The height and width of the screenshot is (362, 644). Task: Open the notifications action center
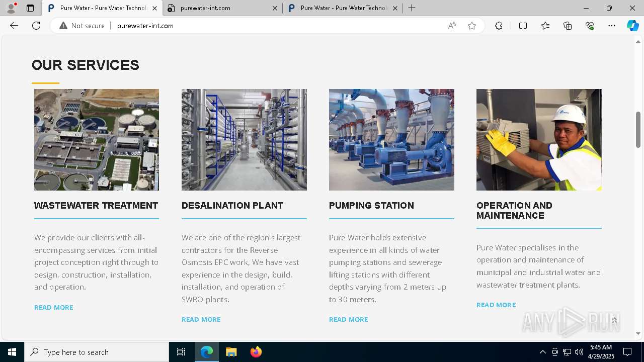(627, 352)
